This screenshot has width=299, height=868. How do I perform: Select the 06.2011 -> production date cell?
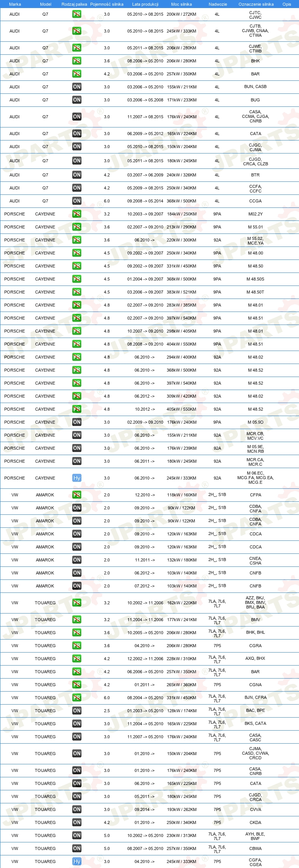point(145,461)
